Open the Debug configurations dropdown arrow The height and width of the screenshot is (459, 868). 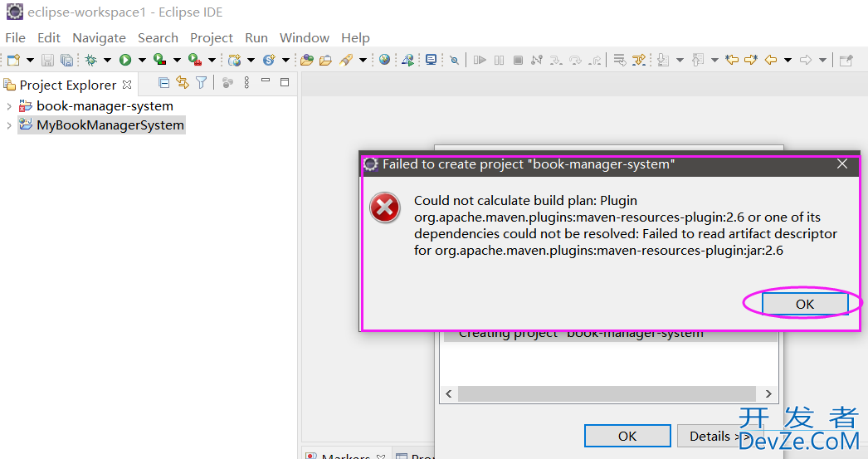pyautogui.click(x=107, y=60)
